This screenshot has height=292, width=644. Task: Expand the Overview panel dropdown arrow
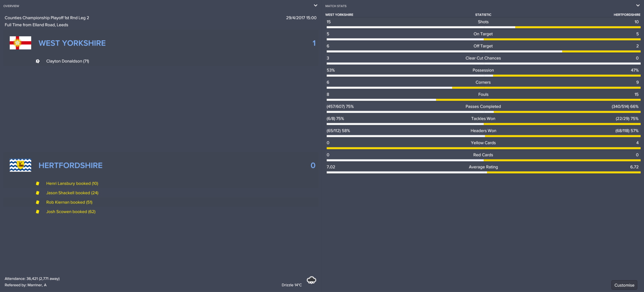(315, 6)
